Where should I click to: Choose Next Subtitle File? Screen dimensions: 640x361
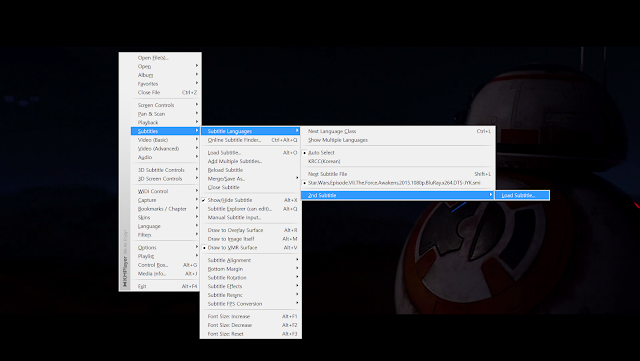(x=398, y=174)
